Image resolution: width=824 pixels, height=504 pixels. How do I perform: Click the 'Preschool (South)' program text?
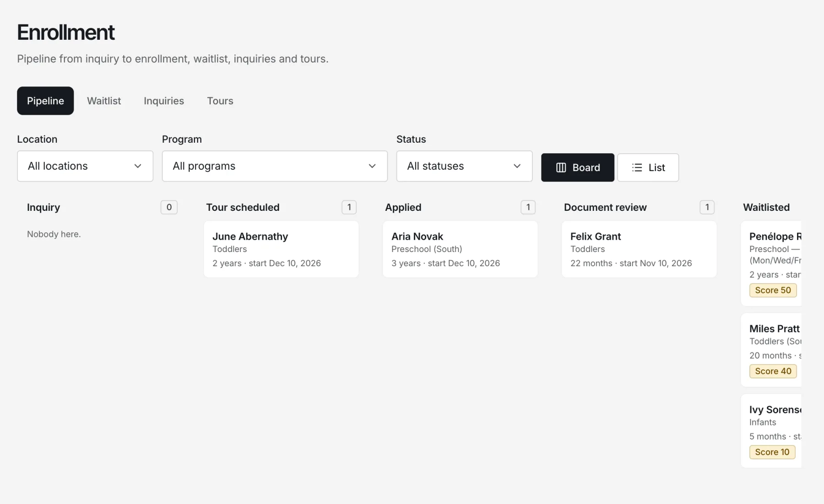(x=427, y=249)
